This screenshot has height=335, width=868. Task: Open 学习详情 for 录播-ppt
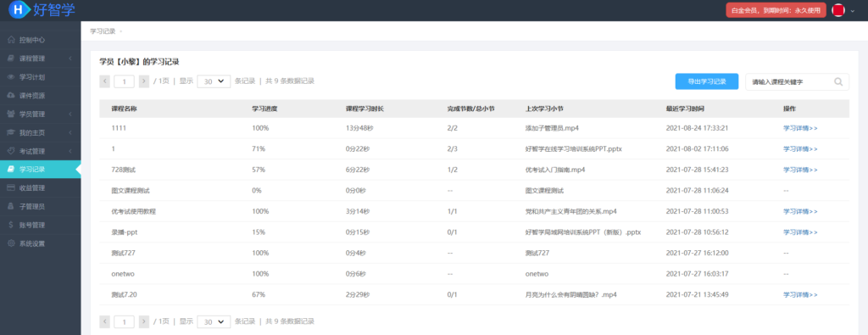[x=800, y=232]
